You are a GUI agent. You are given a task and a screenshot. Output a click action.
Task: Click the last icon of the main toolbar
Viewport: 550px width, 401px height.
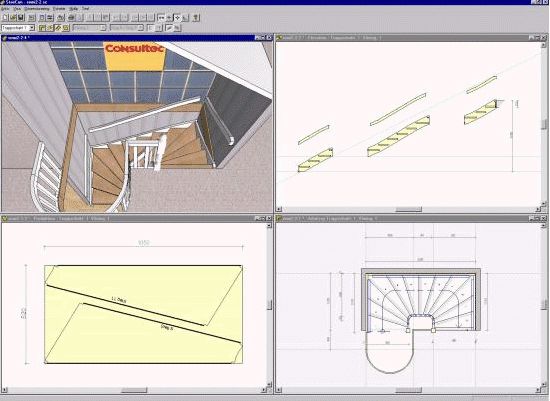[196, 17]
